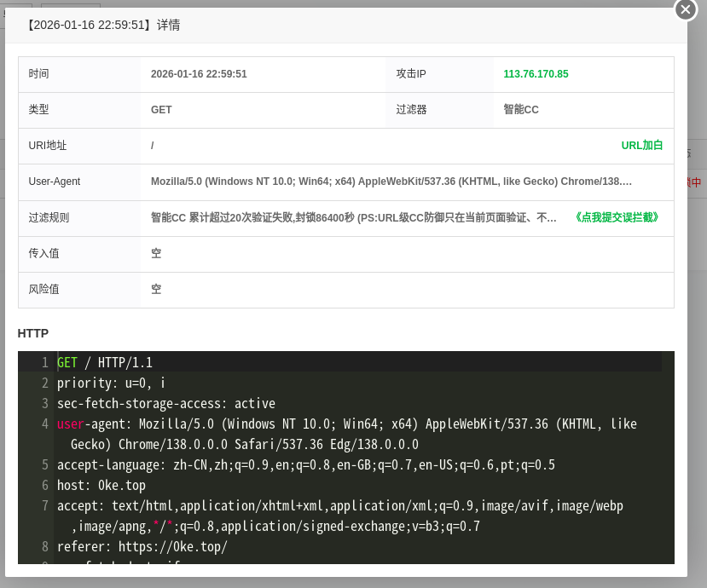Click the URL加白 whitelist link

(x=642, y=146)
